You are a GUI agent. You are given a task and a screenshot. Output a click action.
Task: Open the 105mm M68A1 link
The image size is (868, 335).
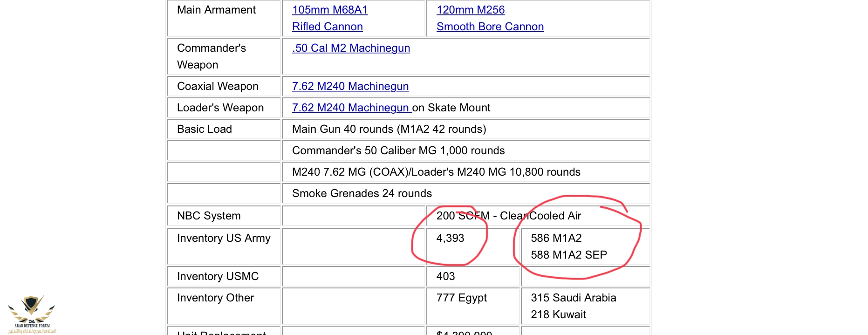pyautogui.click(x=329, y=10)
